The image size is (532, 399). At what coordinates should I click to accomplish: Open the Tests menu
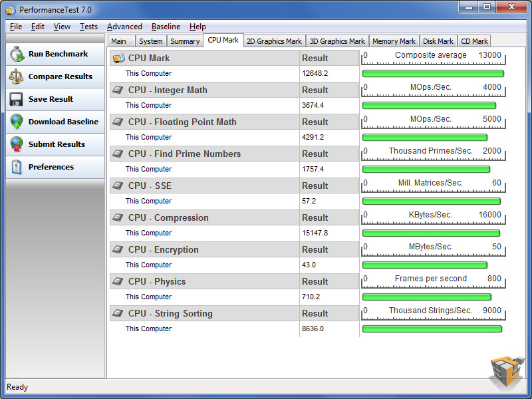(88, 27)
